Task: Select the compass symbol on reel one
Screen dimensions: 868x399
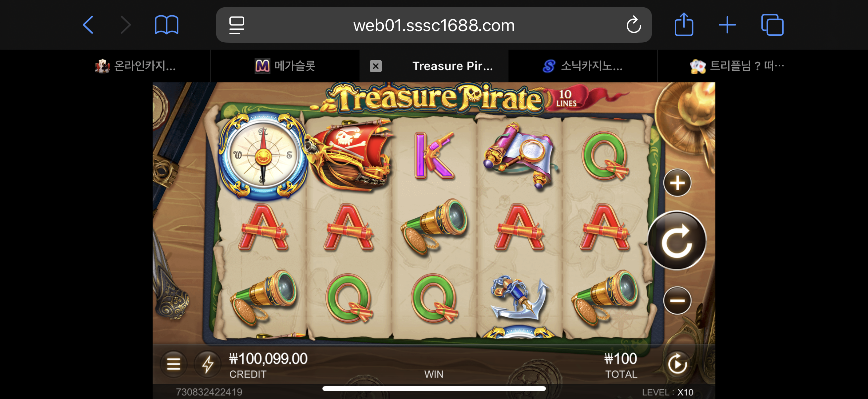Action: (263, 155)
